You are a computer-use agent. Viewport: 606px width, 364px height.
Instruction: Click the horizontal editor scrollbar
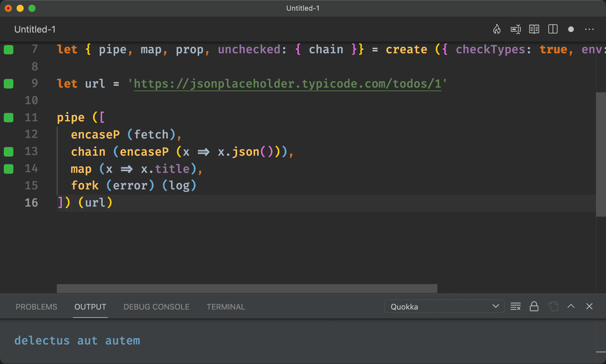pos(247,288)
